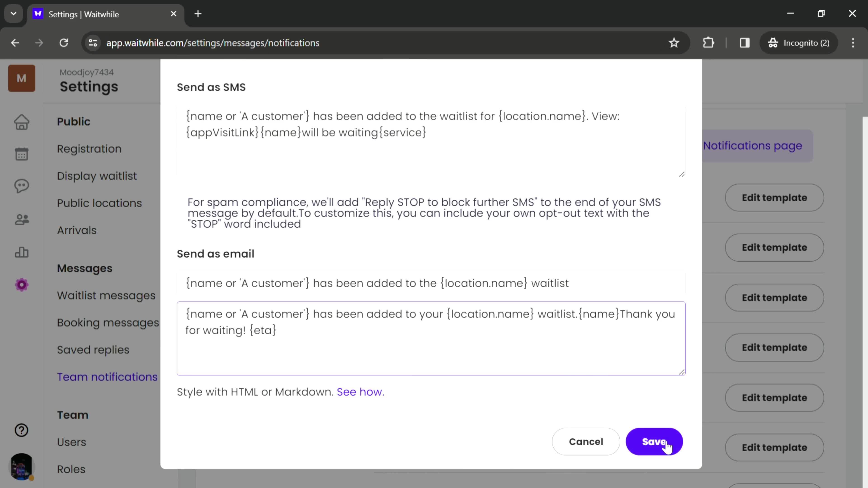Minimize the browser window
Screen dimensions: 868x488
point(790,14)
